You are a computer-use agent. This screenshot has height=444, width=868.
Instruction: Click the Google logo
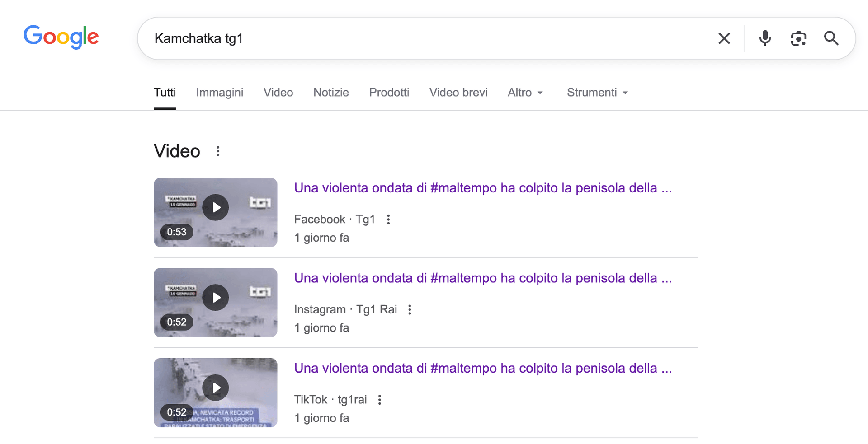click(61, 37)
